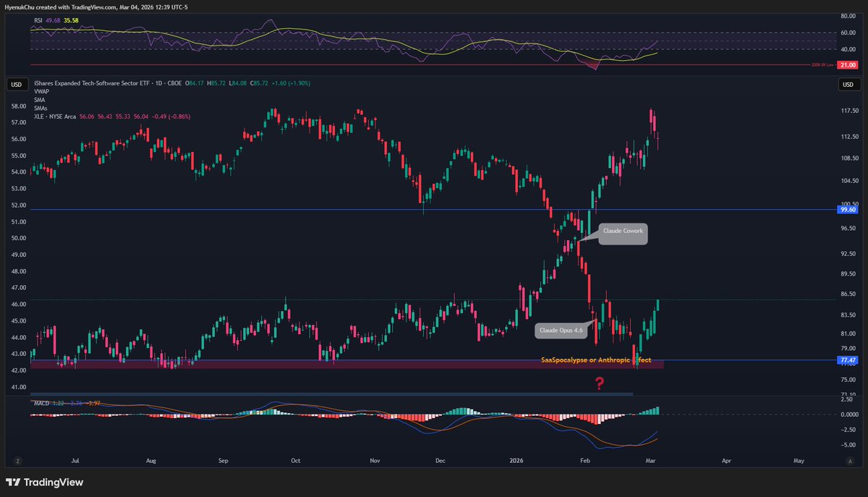Click the May label on time axis
868x497 pixels.
799,459
